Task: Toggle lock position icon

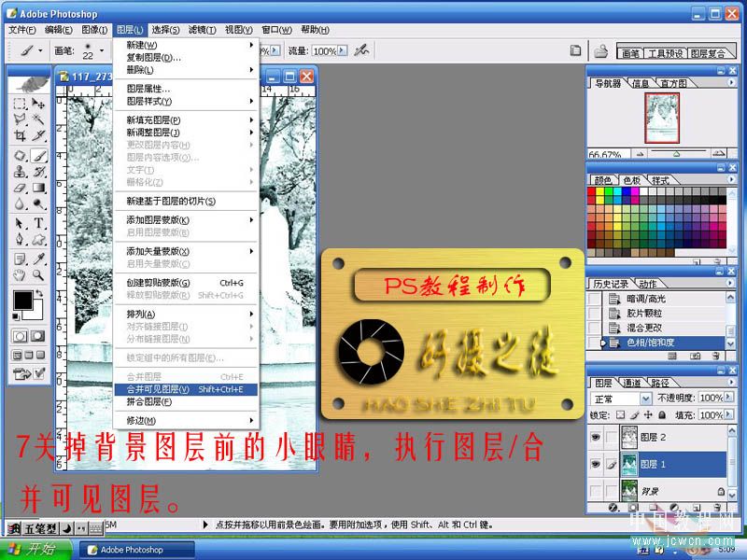Action: pos(648,414)
